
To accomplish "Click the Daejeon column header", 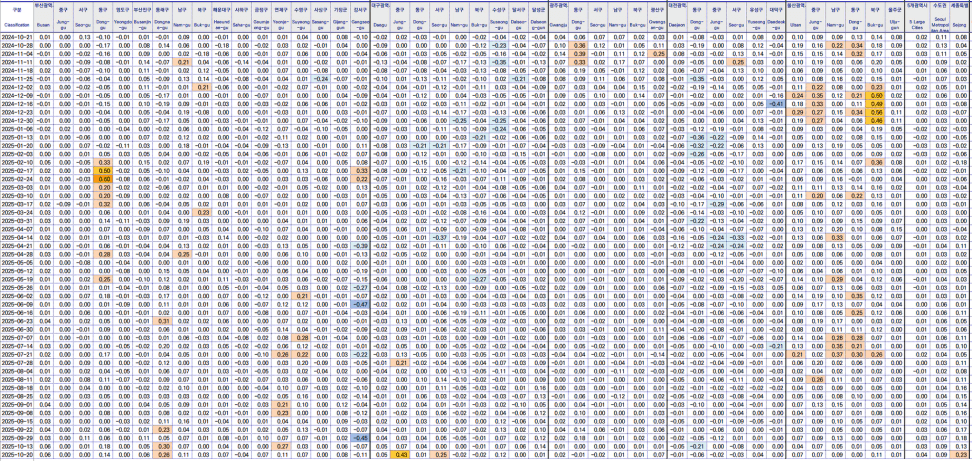I will click(x=676, y=20).
